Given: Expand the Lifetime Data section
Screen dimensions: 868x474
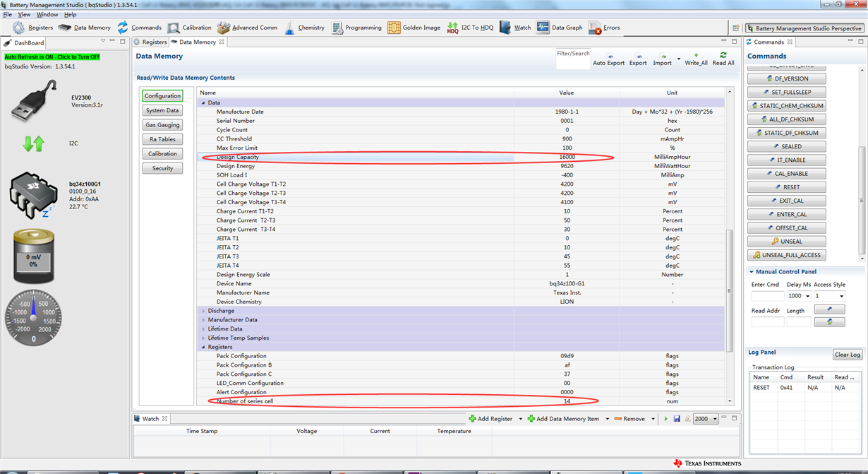Looking at the screenshot, I should [203, 329].
